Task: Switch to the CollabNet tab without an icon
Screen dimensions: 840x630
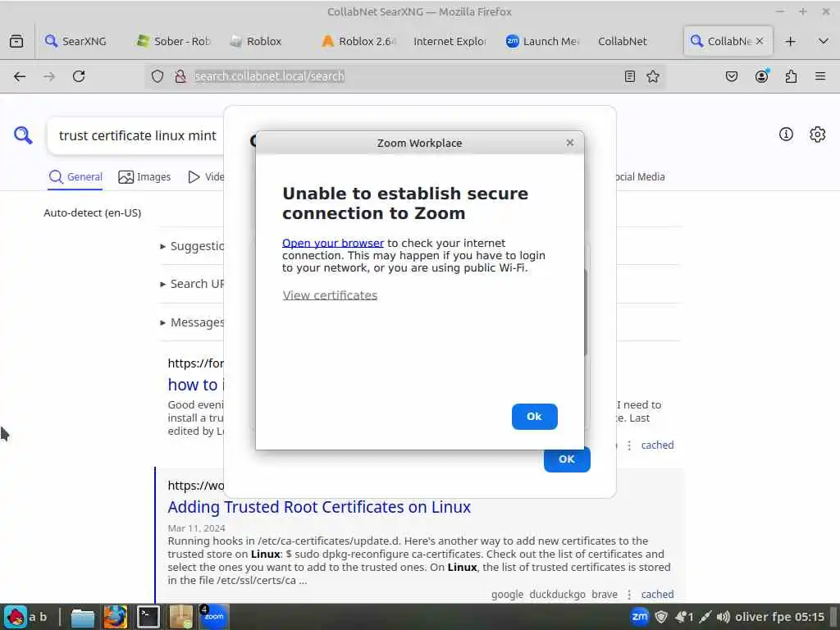Action: coord(623,41)
